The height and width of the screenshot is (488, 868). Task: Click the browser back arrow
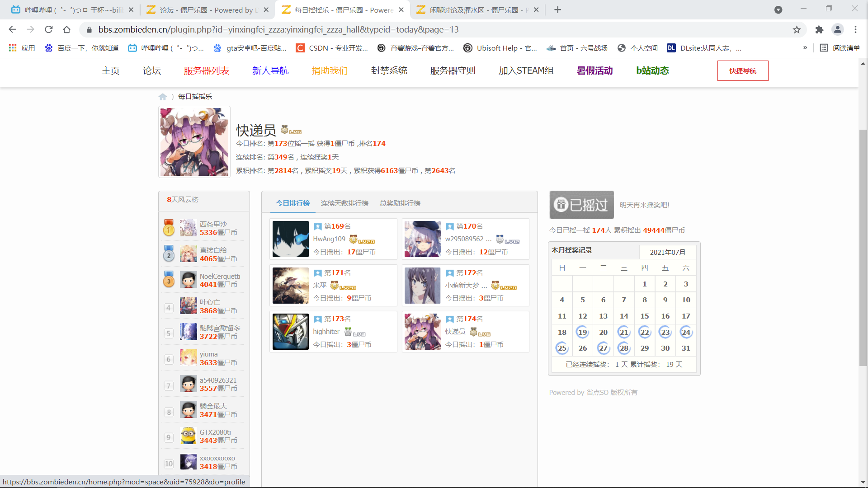tap(12, 30)
